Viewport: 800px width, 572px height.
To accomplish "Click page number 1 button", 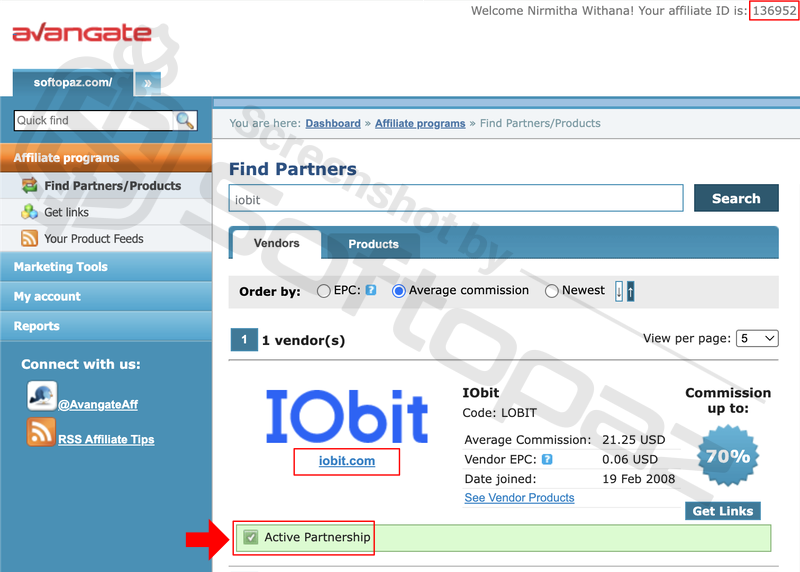I will click(244, 340).
